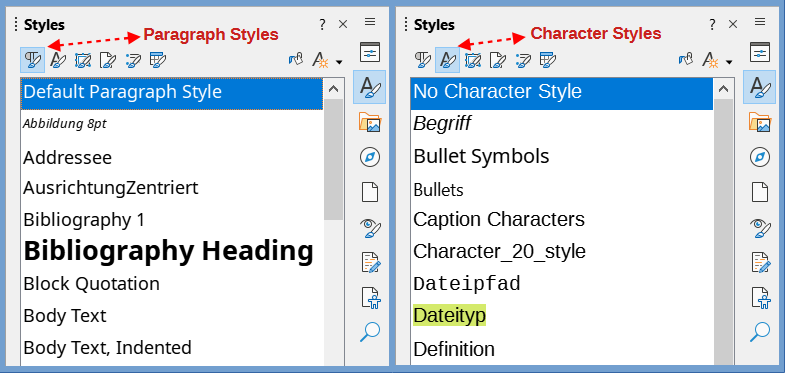This screenshot has width=785, height=373.
Task: Open help for right Styles panel
Action: tap(712, 24)
